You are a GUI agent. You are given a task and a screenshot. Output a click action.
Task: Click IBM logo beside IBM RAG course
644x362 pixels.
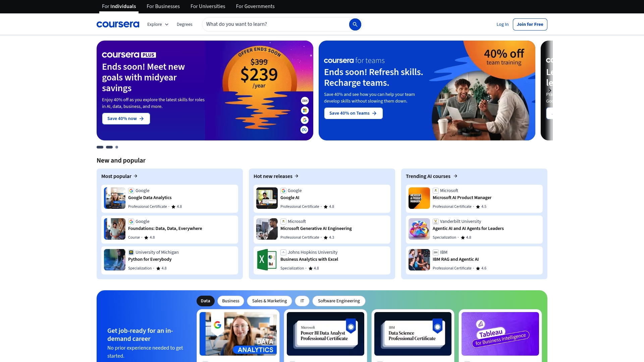[x=436, y=252]
